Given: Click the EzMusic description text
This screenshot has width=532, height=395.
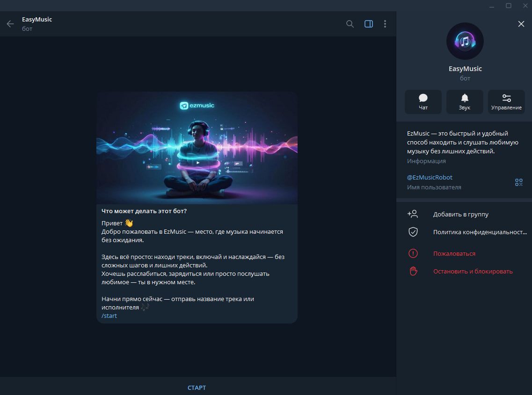Looking at the screenshot, I should 462,143.
